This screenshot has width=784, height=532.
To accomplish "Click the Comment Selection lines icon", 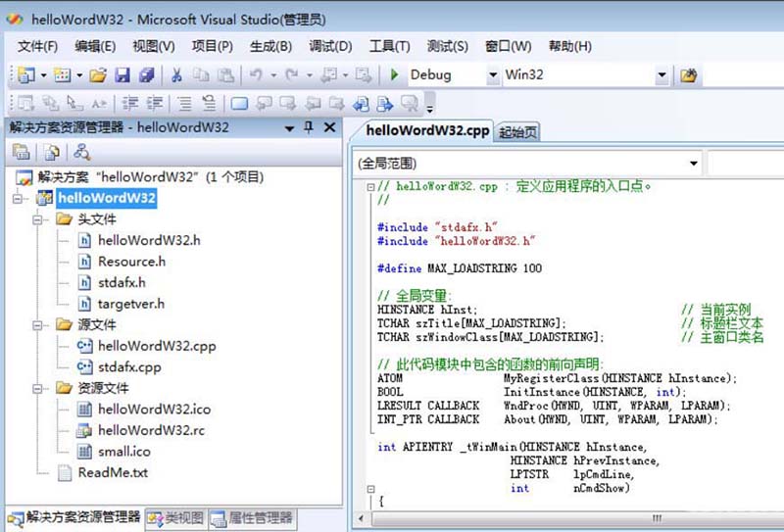I will 185,104.
